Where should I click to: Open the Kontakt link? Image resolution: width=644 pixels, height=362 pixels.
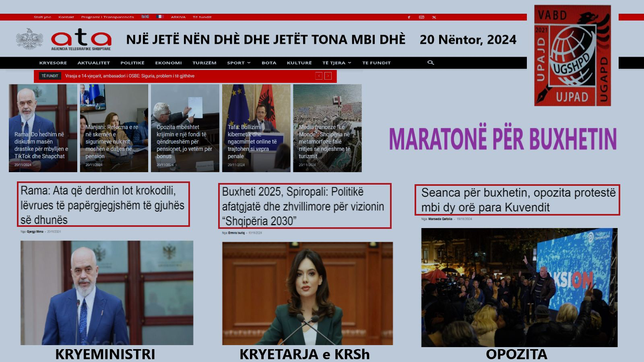(66, 17)
